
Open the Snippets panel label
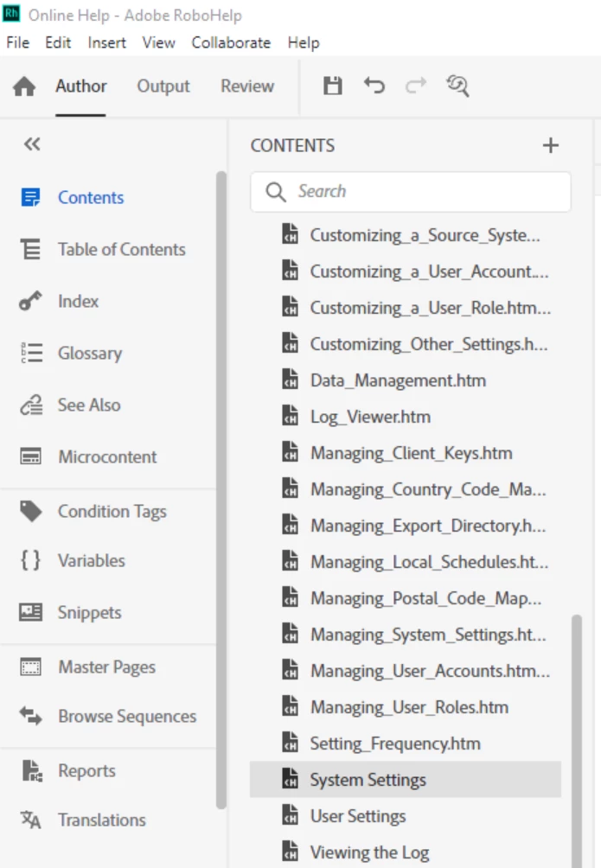click(x=90, y=613)
